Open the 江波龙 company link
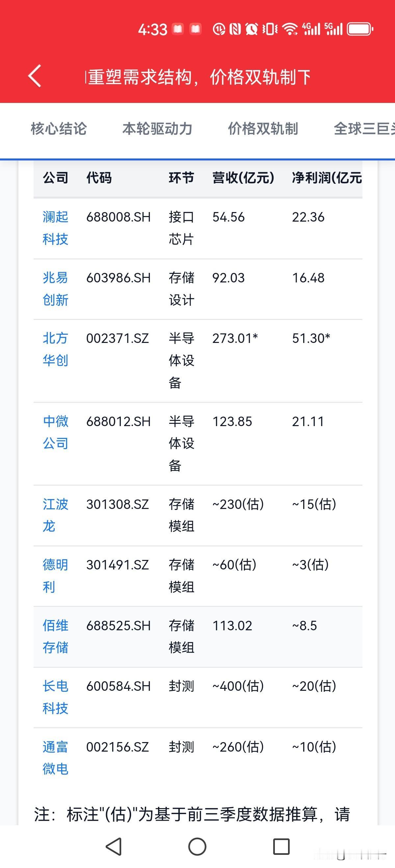The width and height of the screenshot is (395, 868). (x=55, y=515)
